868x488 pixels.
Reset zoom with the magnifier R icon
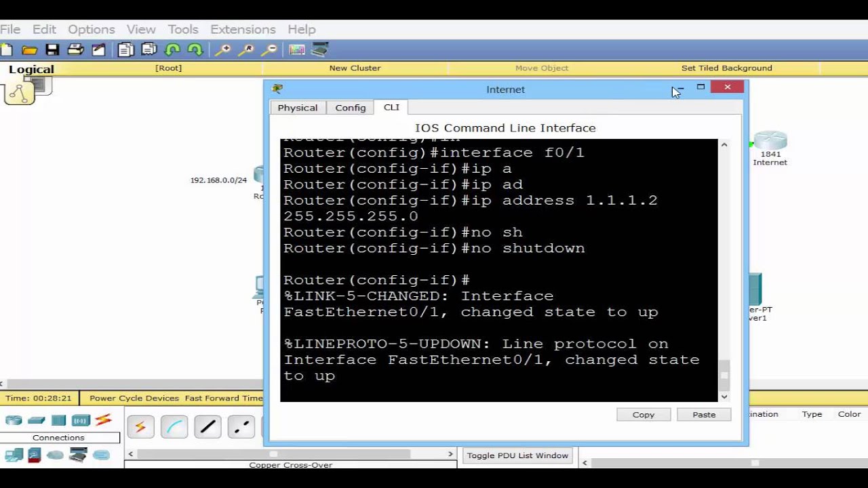pos(245,49)
